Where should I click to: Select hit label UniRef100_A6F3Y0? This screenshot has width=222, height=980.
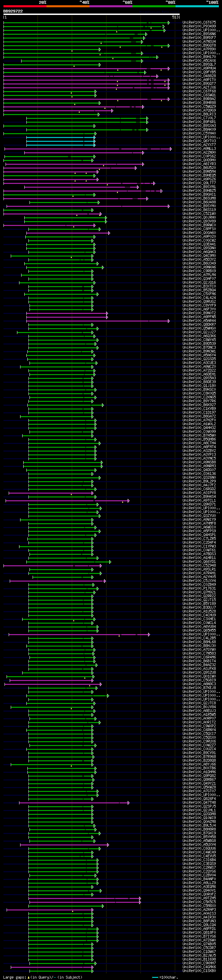(x=199, y=309)
